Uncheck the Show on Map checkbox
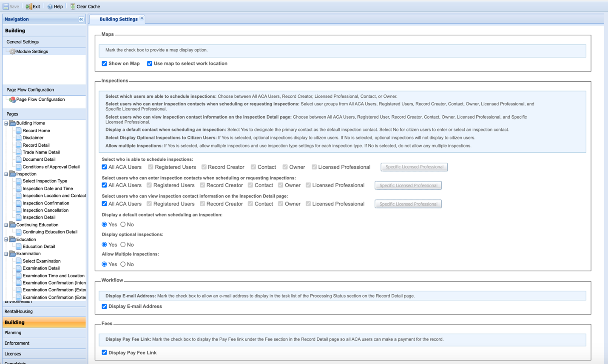 [104, 64]
